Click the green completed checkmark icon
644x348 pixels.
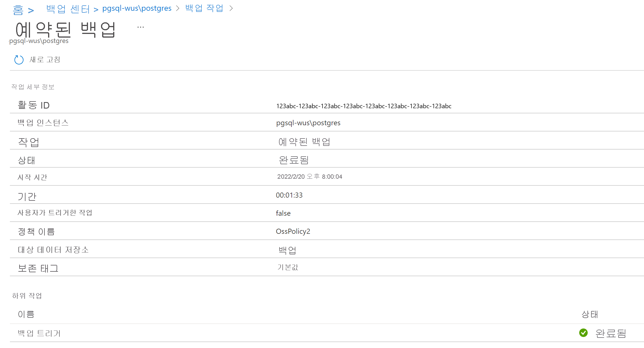(x=583, y=333)
